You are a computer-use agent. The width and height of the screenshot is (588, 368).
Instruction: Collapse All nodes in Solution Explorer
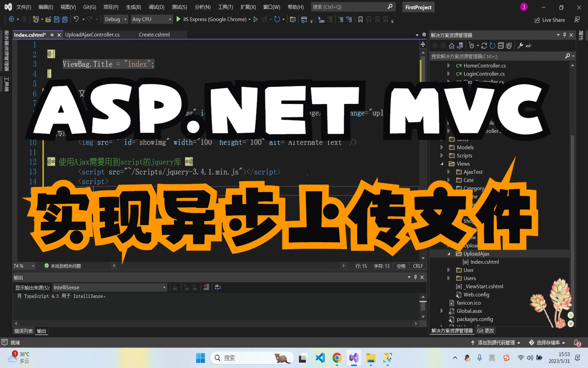[501, 46]
